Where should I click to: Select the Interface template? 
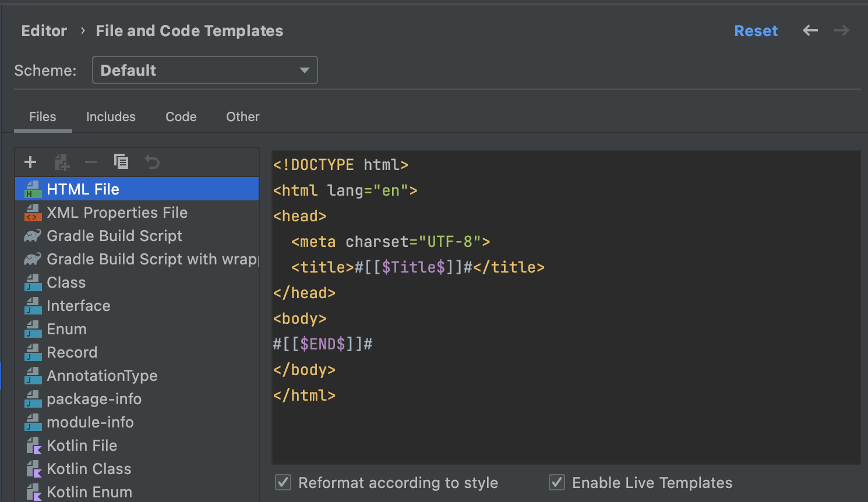pos(78,306)
